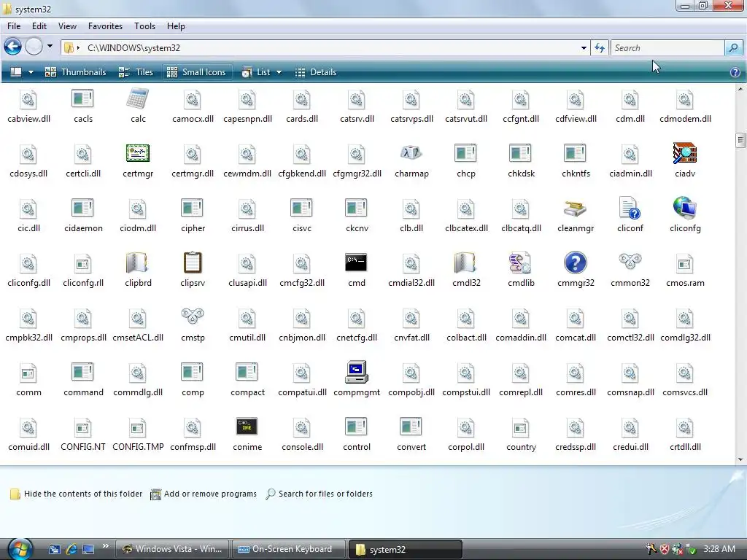This screenshot has width=747, height=560.
Task: Switch to Details view
Action: point(315,72)
